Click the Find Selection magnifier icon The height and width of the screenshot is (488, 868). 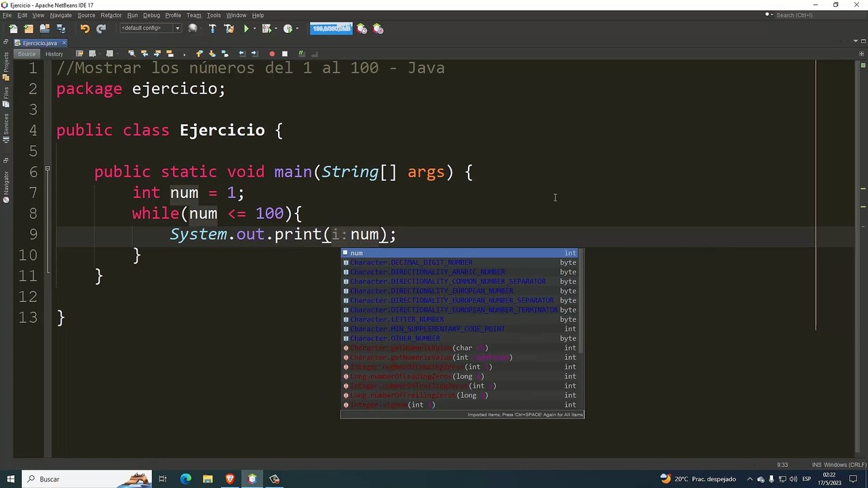(132, 54)
